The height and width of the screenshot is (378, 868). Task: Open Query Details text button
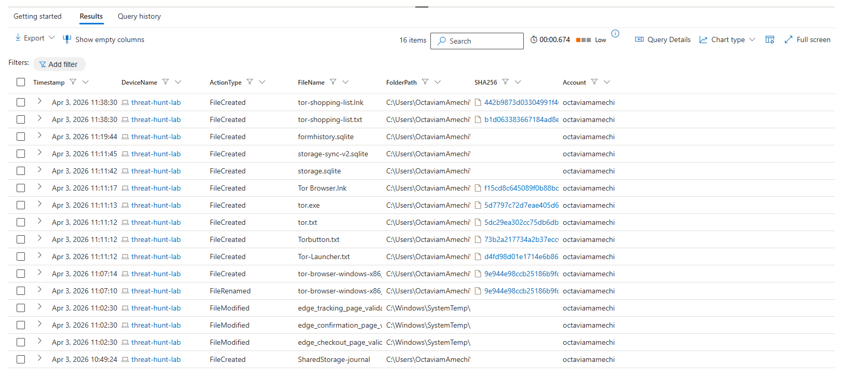pos(669,39)
